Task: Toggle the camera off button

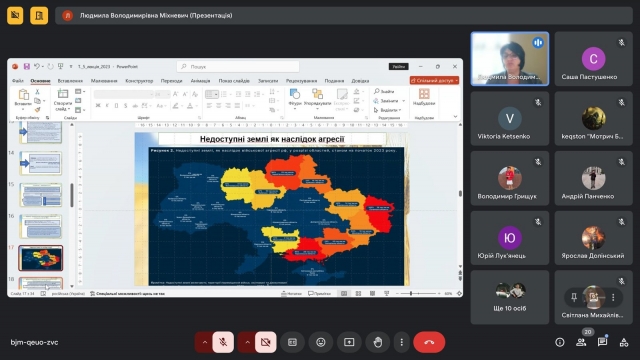Action: click(266, 342)
